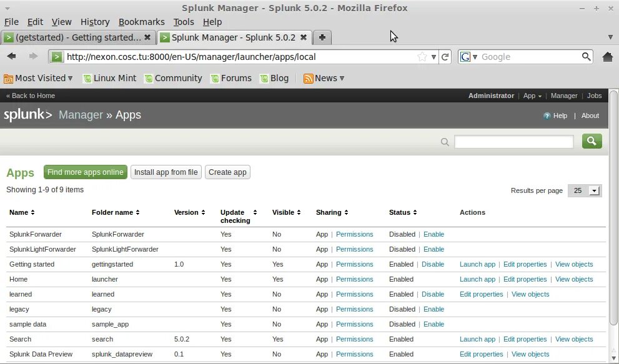Open the File menu

pos(11,22)
